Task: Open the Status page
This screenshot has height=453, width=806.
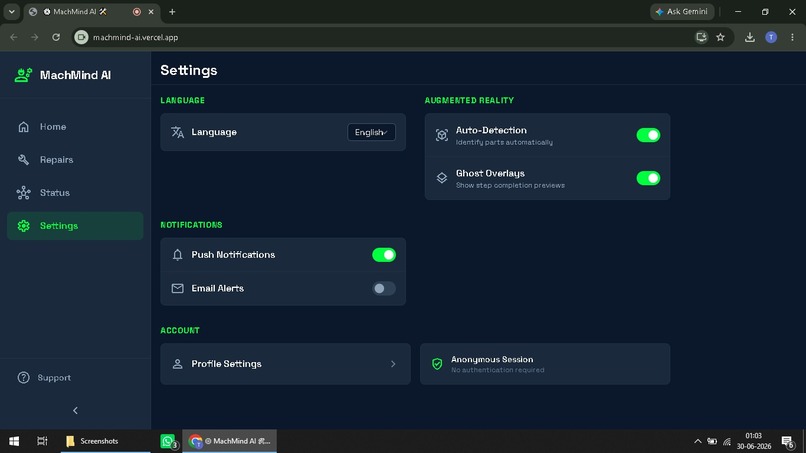Action: tap(75, 193)
